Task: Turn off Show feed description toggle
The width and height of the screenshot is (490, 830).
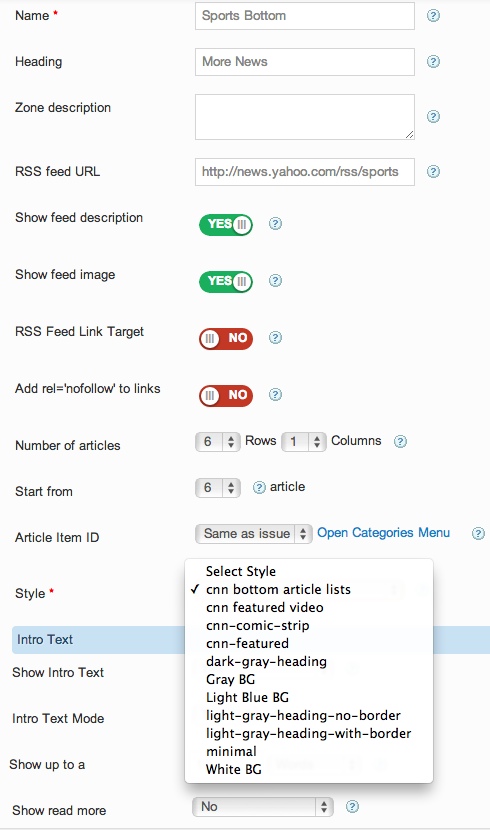Action: pos(226,224)
